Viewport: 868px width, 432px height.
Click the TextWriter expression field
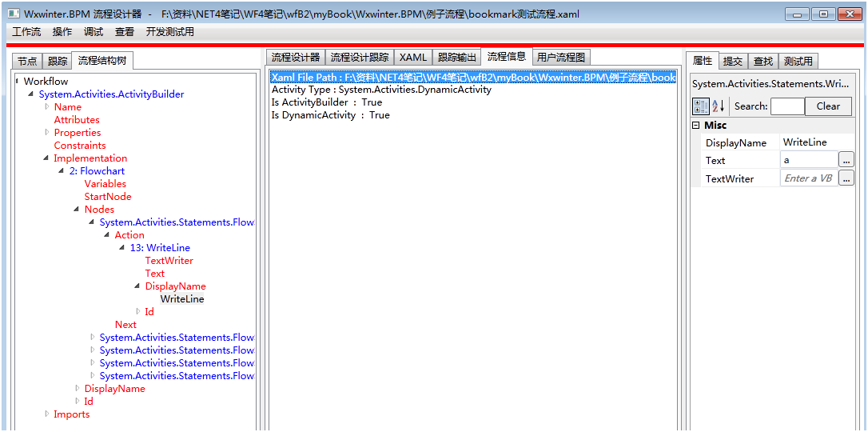(808, 178)
